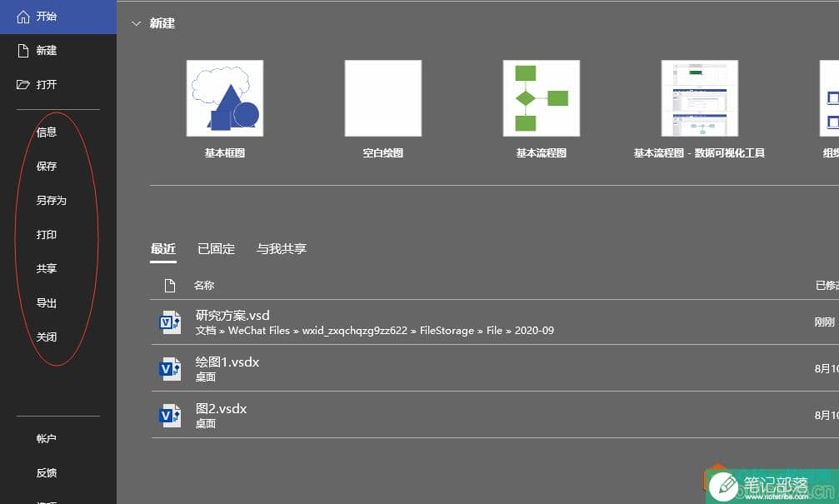Screen dimensions: 839x504
Task: Click the open folder icon beside 打开
Action: (x=23, y=84)
